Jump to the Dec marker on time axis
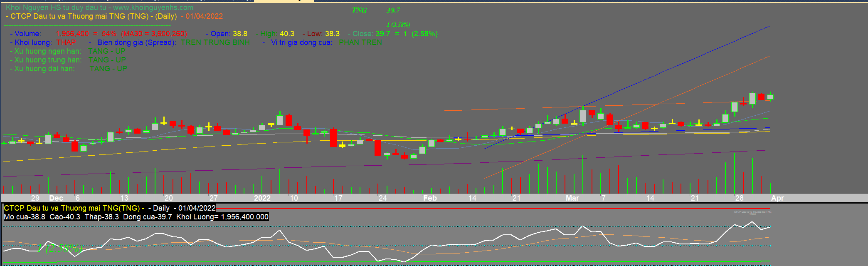The width and height of the screenshot is (868, 266). pos(56,198)
